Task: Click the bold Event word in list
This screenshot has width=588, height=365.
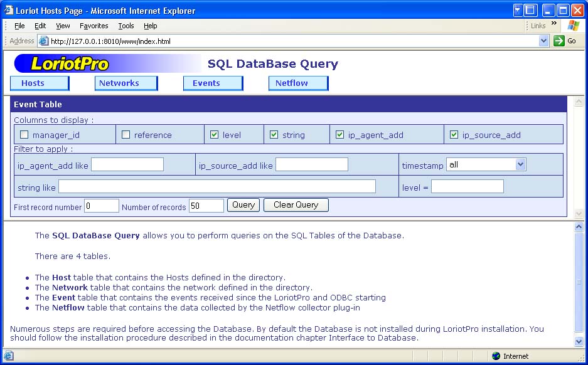Action: point(64,297)
